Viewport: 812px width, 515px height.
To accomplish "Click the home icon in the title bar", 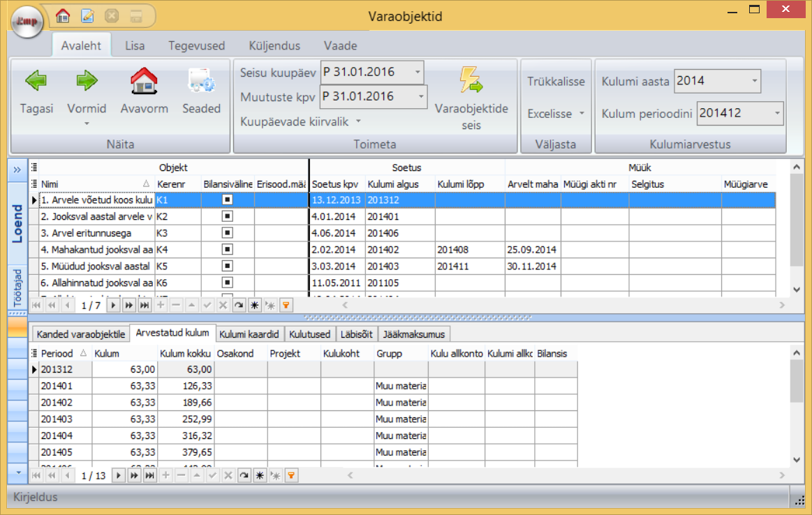I will click(63, 15).
